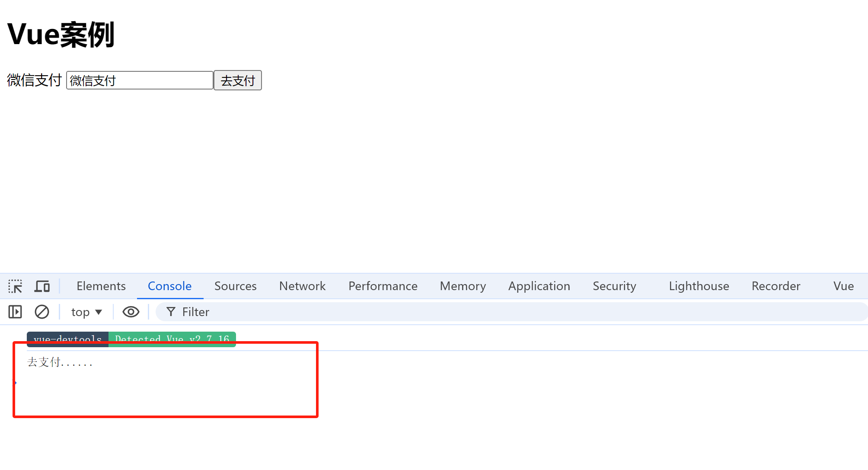Open the top context dropdown

pyautogui.click(x=86, y=312)
